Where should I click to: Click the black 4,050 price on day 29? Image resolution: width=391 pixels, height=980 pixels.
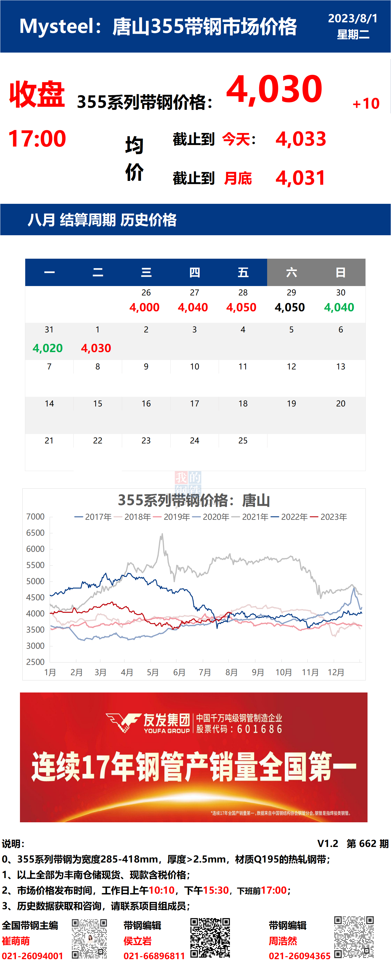pos(290,307)
